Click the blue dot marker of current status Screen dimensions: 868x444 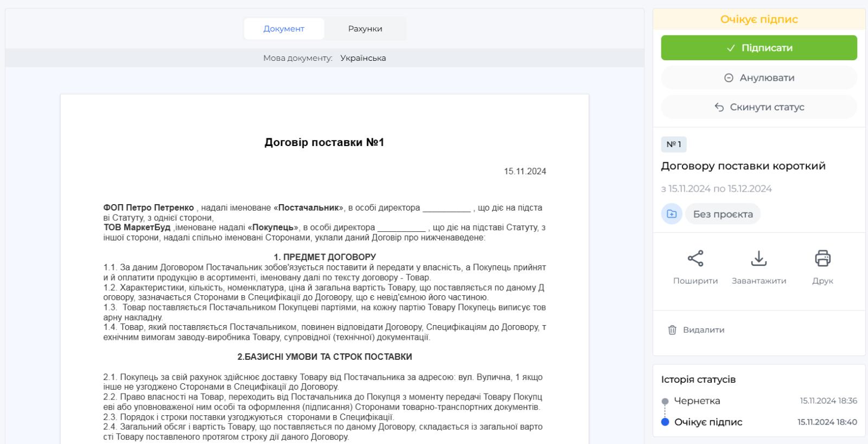[x=665, y=422]
